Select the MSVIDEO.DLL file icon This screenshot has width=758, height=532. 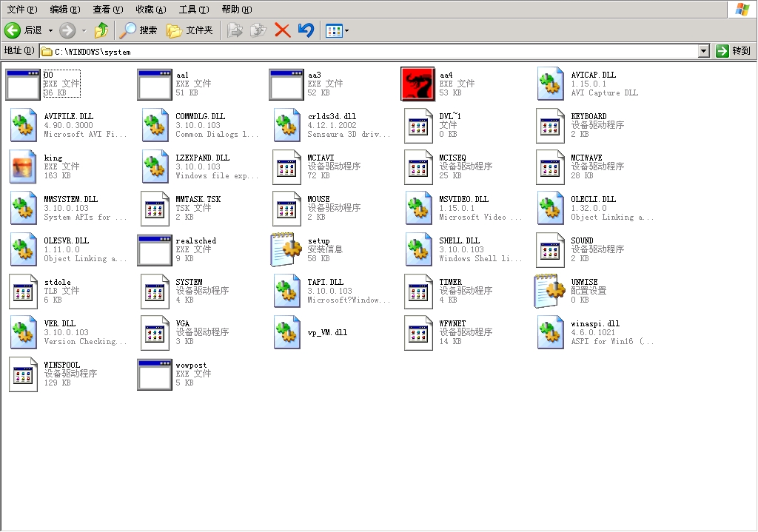click(x=418, y=208)
